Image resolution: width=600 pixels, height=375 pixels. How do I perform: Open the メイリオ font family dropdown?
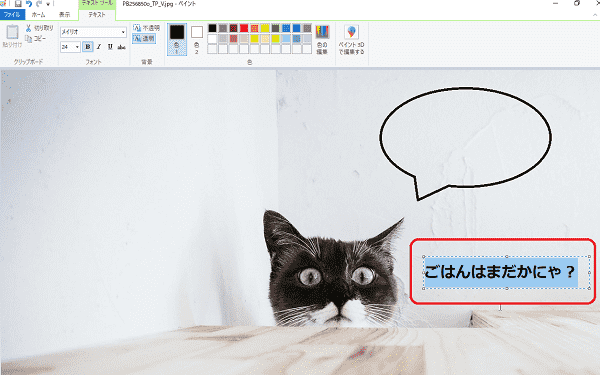[x=123, y=32]
